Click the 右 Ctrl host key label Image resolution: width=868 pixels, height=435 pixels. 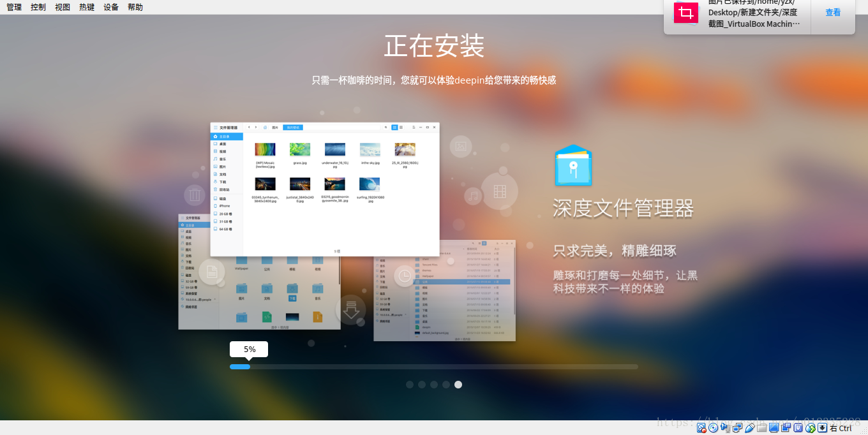tap(841, 428)
